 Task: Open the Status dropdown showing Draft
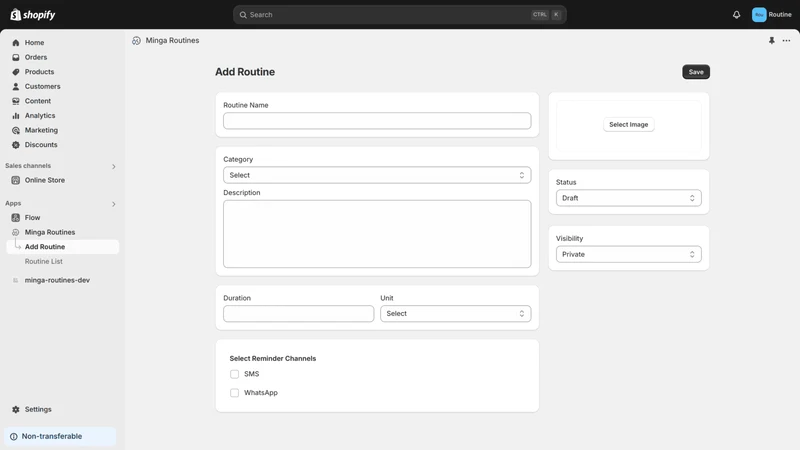[x=629, y=198]
